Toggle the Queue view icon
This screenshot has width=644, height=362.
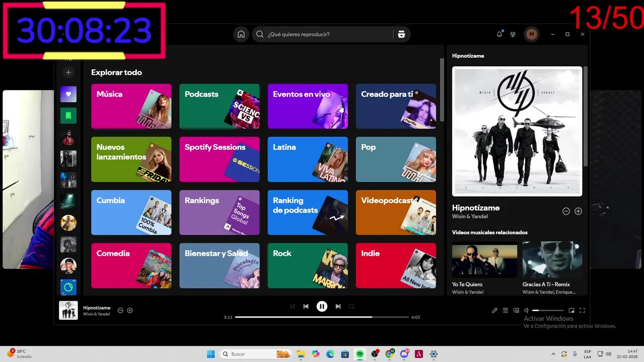506,311
